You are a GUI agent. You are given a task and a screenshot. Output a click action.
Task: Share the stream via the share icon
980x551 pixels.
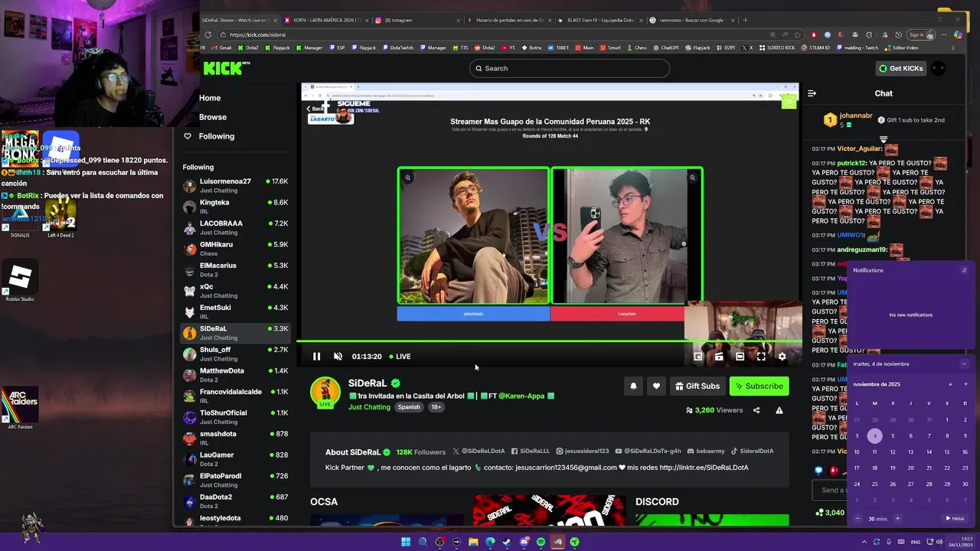(x=756, y=410)
